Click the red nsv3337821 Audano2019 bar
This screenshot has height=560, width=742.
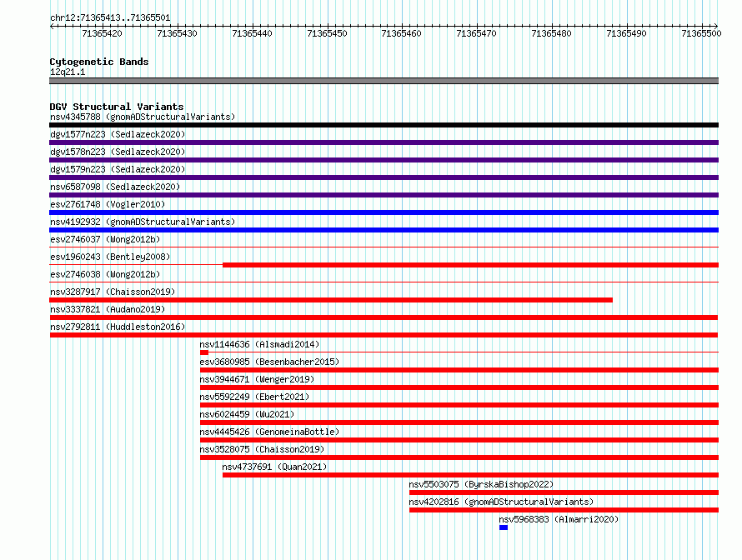[x=384, y=317]
